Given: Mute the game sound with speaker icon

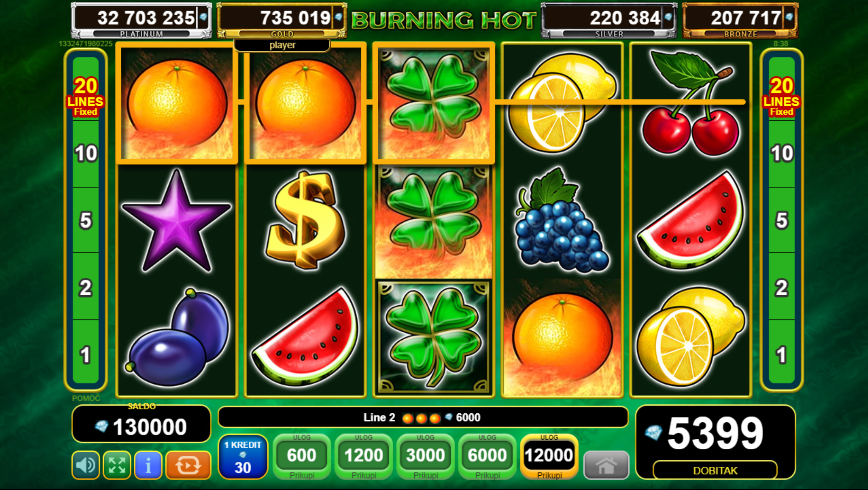Looking at the screenshot, I should click(86, 465).
